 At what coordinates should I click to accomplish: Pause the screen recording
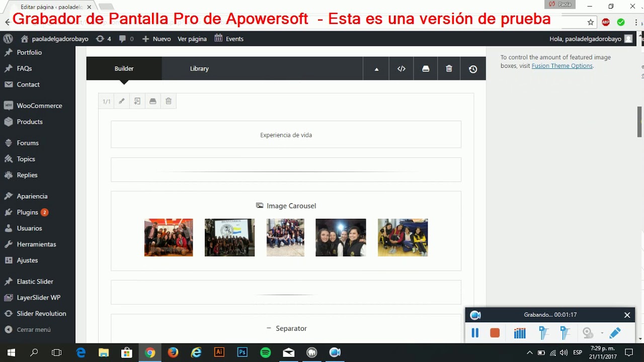[475, 333]
